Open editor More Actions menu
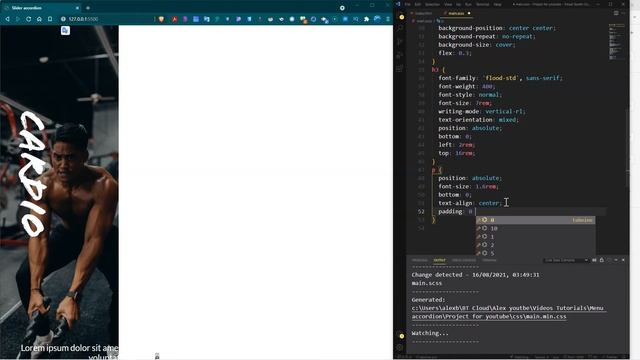Image resolution: width=640 pixels, height=360 pixels. tap(623, 13)
